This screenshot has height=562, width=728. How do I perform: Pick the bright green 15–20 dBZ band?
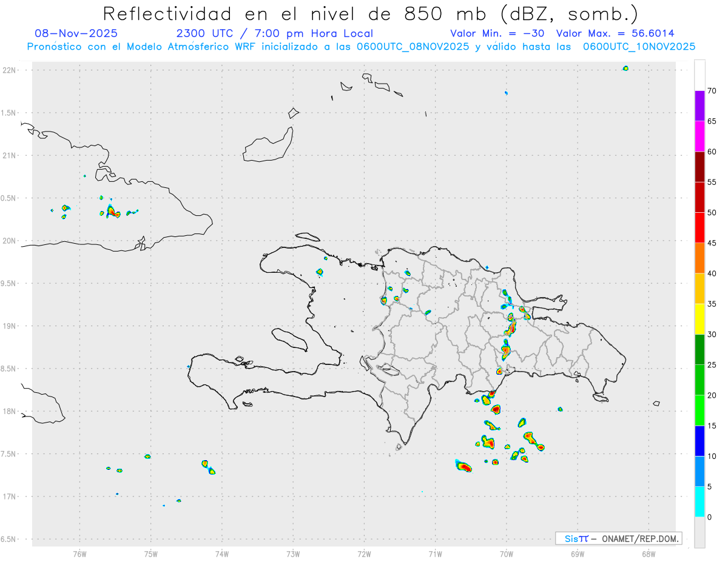[699, 410]
